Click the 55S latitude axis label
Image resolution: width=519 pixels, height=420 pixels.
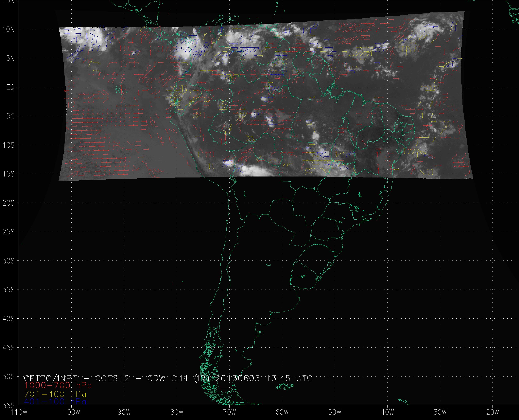[9, 406]
